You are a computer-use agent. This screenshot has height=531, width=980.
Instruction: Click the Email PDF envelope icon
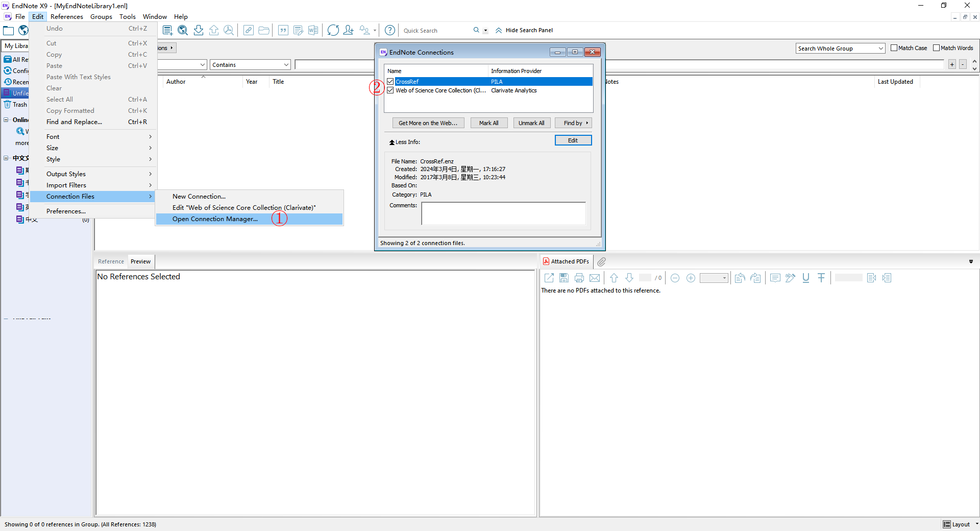click(595, 278)
